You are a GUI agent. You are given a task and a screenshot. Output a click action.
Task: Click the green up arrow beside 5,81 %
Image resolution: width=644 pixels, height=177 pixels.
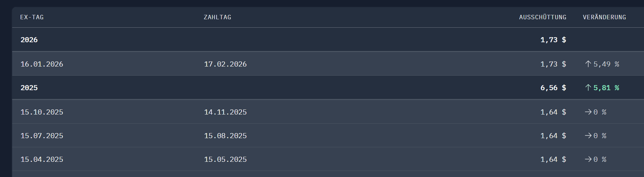pos(588,88)
